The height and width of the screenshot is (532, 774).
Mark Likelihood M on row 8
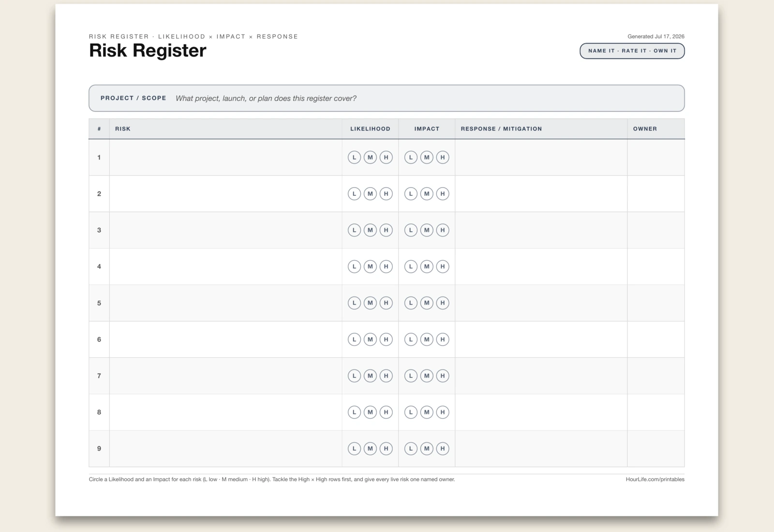370,412
